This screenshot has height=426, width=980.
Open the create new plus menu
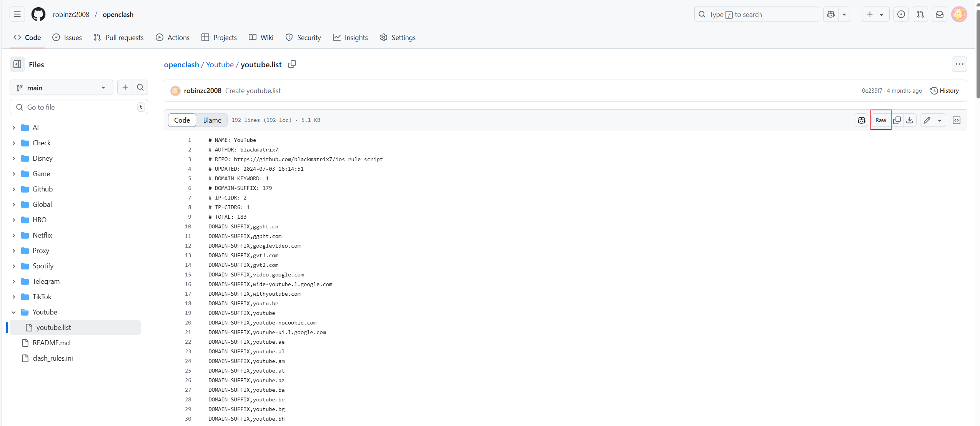pos(875,14)
